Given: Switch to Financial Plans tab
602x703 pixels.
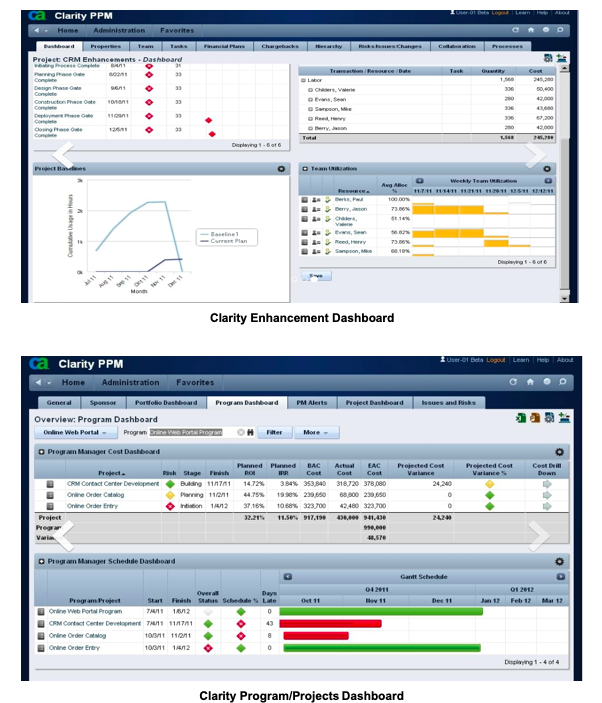Looking at the screenshot, I should [224, 46].
